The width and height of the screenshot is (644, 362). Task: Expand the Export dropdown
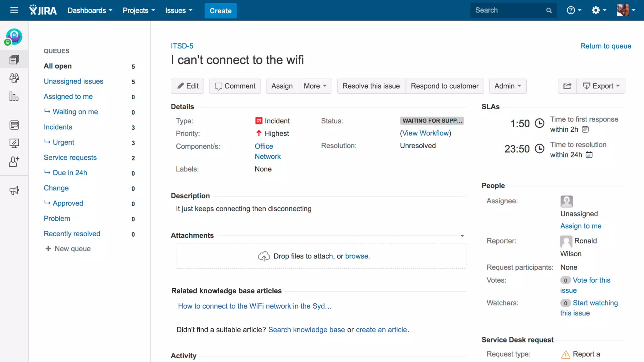pyautogui.click(x=601, y=86)
